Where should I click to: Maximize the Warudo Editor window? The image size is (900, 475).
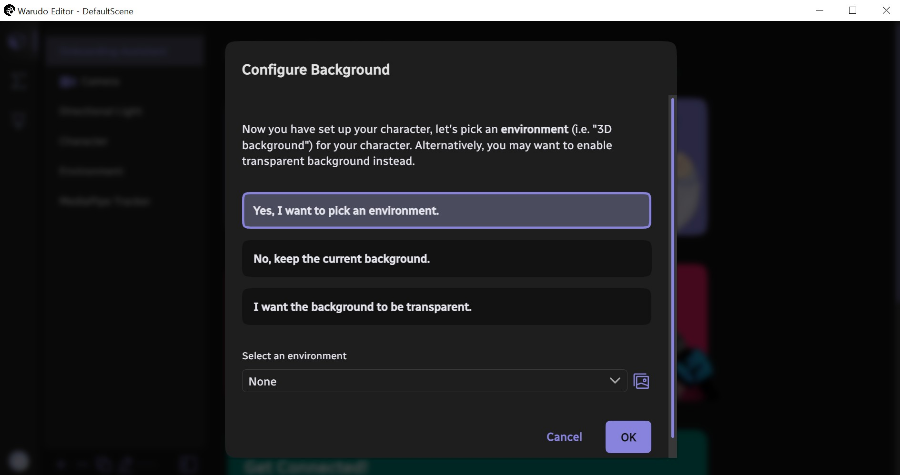[852, 10]
